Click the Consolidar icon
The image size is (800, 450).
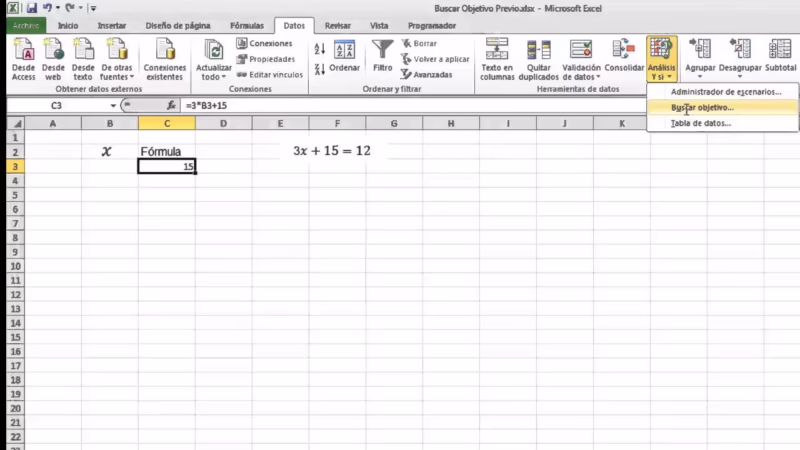(624, 56)
